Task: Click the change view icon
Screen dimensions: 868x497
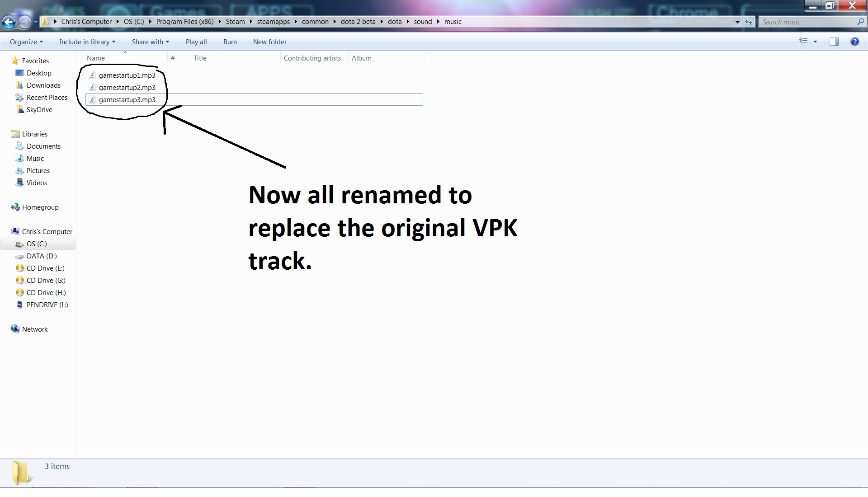Action: (x=803, y=42)
